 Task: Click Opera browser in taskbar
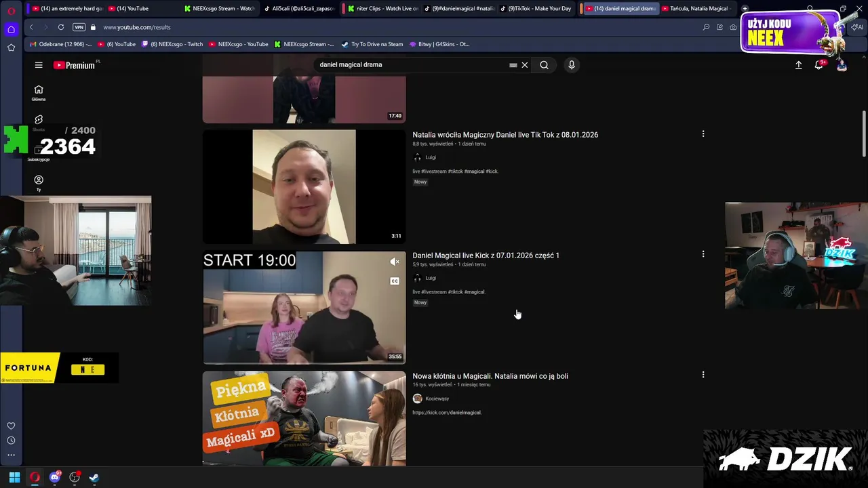[35, 477]
